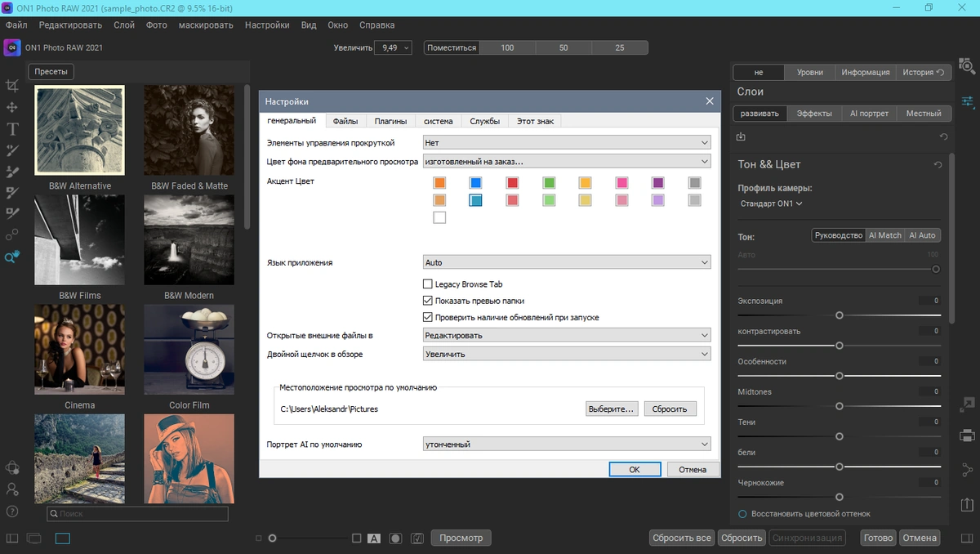
Task: Click the Пресеты button
Action: pos(51,72)
